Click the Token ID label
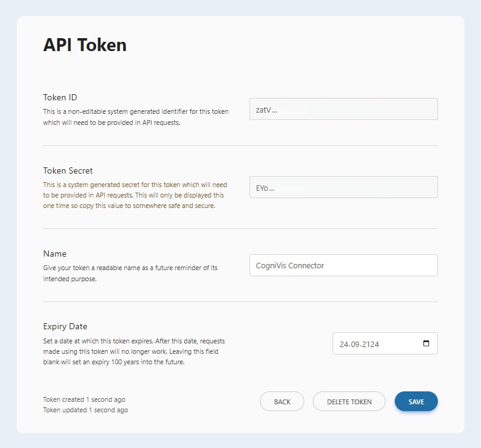Screen dimensions: 481x448 tap(60, 97)
